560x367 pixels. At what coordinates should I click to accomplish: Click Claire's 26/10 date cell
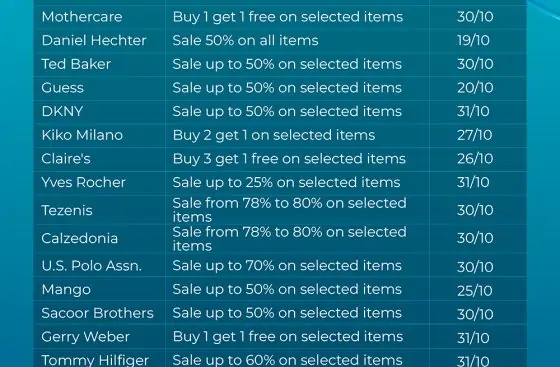pos(475,159)
